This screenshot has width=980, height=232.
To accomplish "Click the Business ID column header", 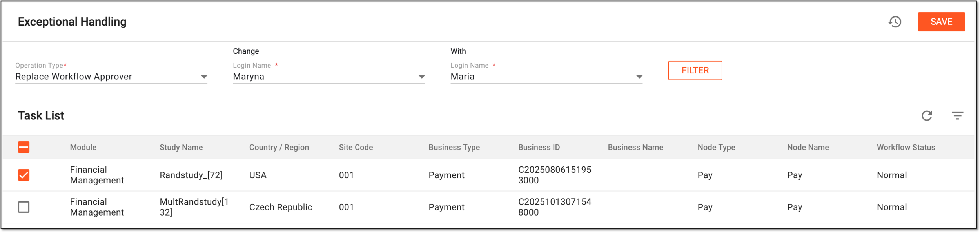I will (539, 147).
